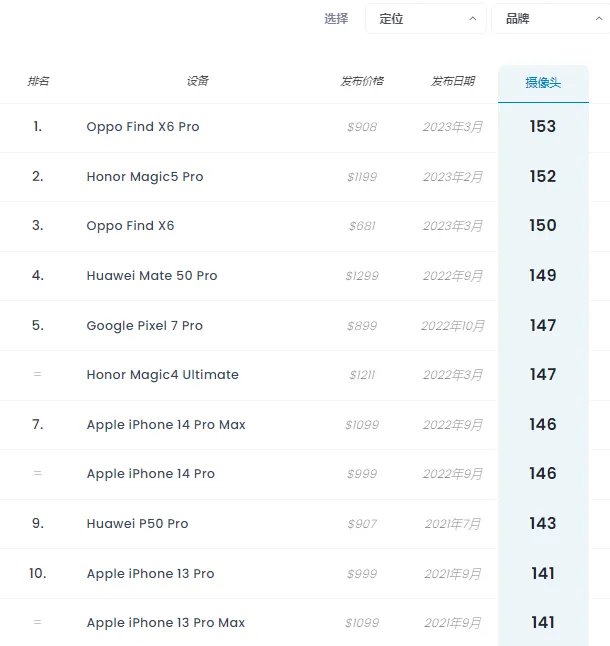Open Honor Magic4 Ultimate entry
This screenshot has height=646, width=610.
click(163, 375)
